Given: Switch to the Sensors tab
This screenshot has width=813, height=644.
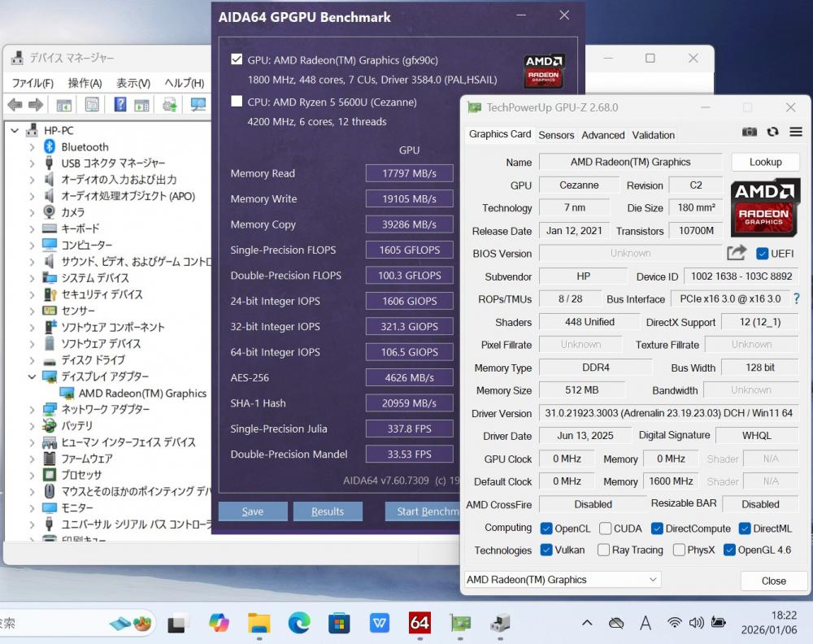Looking at the screenshot, I should pyautogui.click(x=556, y=135).
